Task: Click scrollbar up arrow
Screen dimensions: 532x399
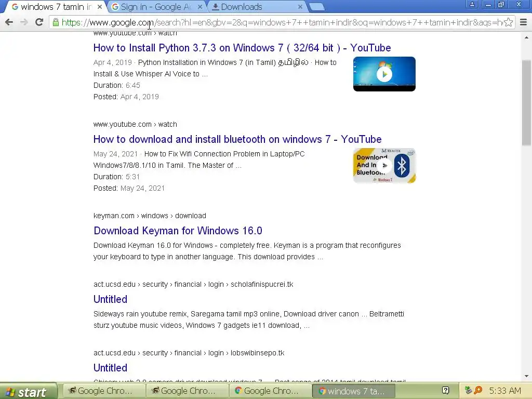Action: click(x=527, y=37)
